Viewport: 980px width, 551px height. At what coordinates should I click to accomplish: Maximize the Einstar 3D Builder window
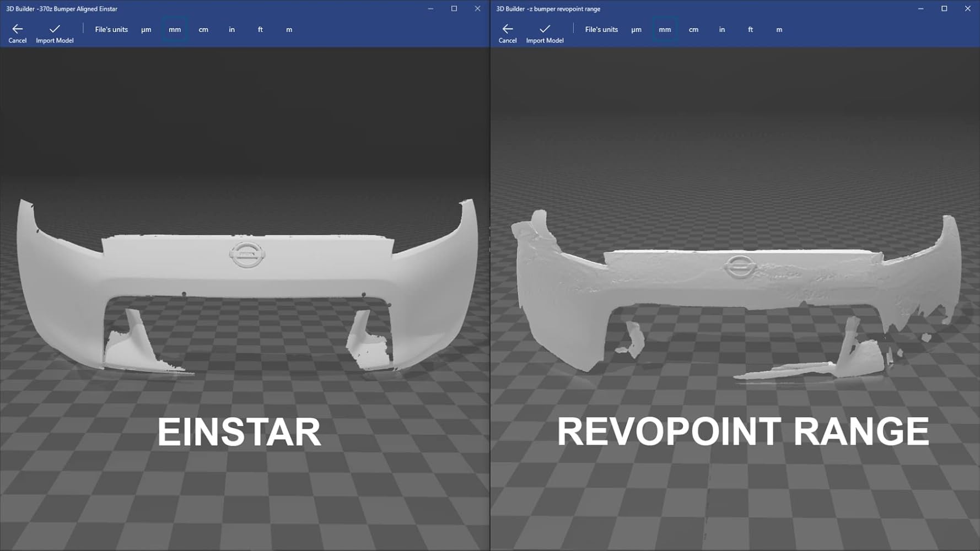[454, 9]
